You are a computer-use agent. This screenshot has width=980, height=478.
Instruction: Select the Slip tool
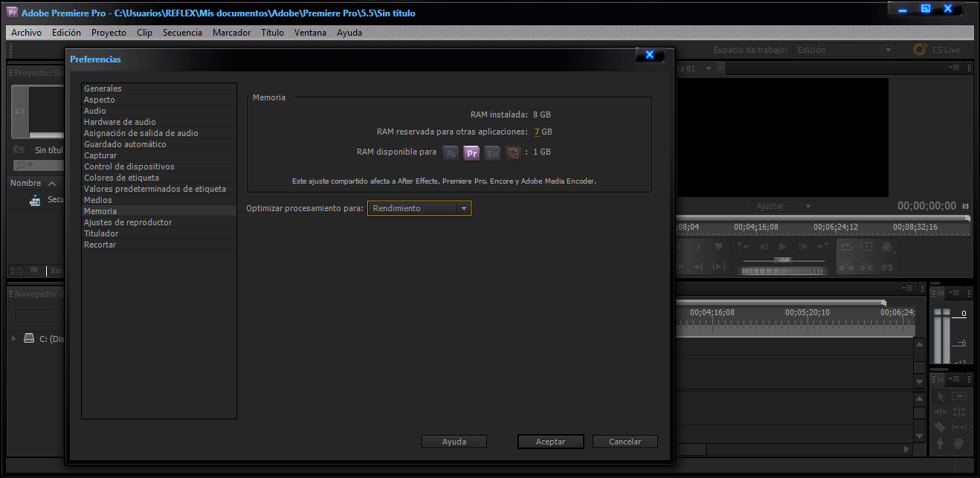click(x=959, y=426)
